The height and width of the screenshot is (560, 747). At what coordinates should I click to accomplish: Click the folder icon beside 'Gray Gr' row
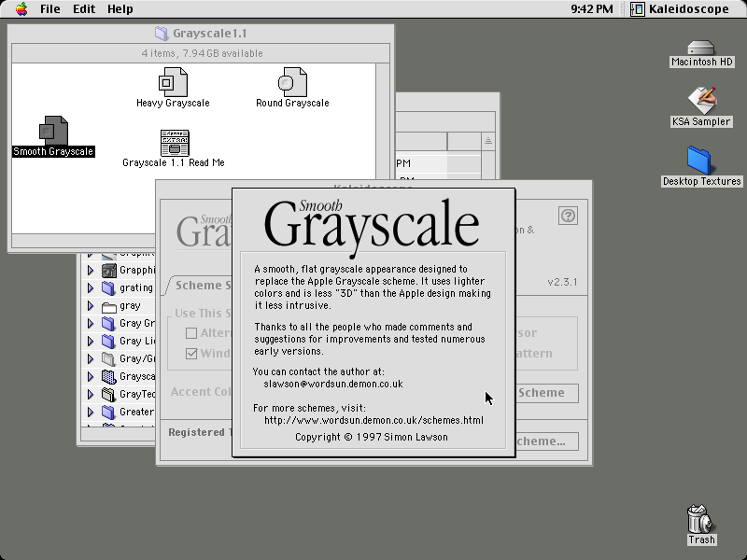coord(109,324)
